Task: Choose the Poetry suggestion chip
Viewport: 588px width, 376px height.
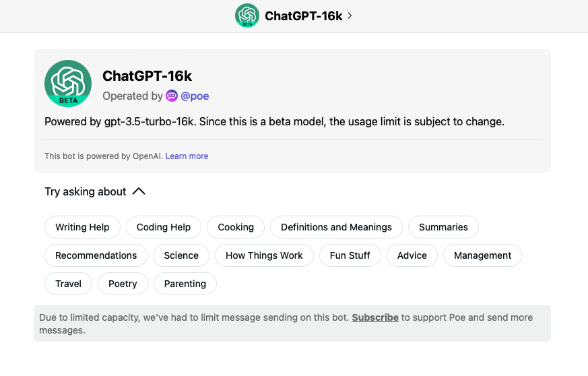Action: pos(123,284)
